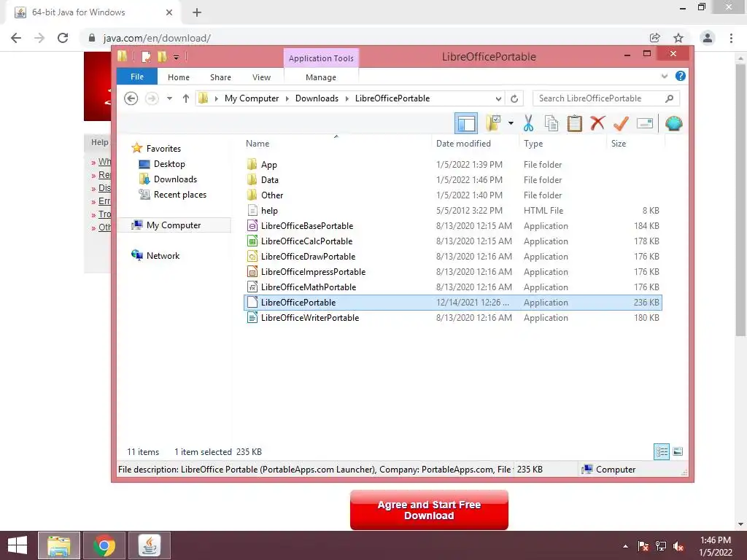Open the dropdown arrow beside folder options icon
The image size is (747, 560).
tap(511, 123)
